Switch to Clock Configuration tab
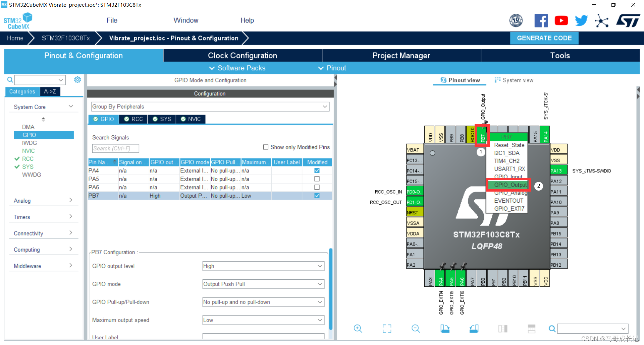 click(243, 56)
